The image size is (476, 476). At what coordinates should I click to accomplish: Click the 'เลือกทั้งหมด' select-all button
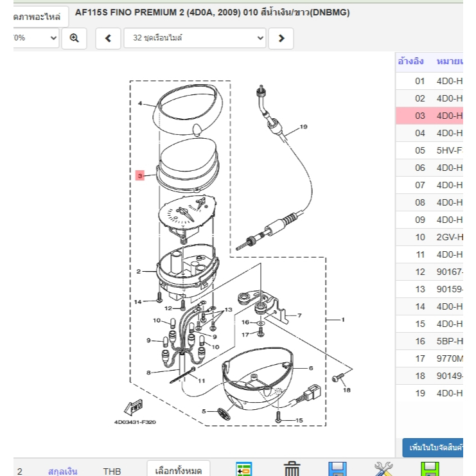tap(178, 469)
